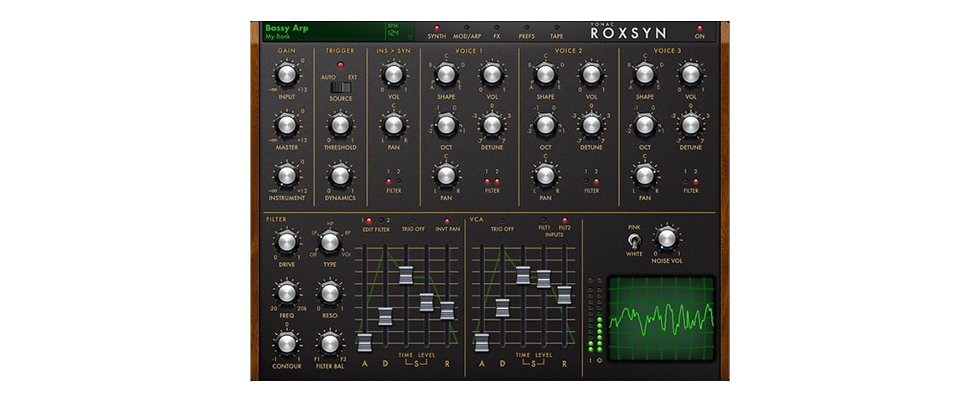This screenshot has height=402, width=980.
Task: Click the green oscilloscope display
Action: [x=662, y=321]
